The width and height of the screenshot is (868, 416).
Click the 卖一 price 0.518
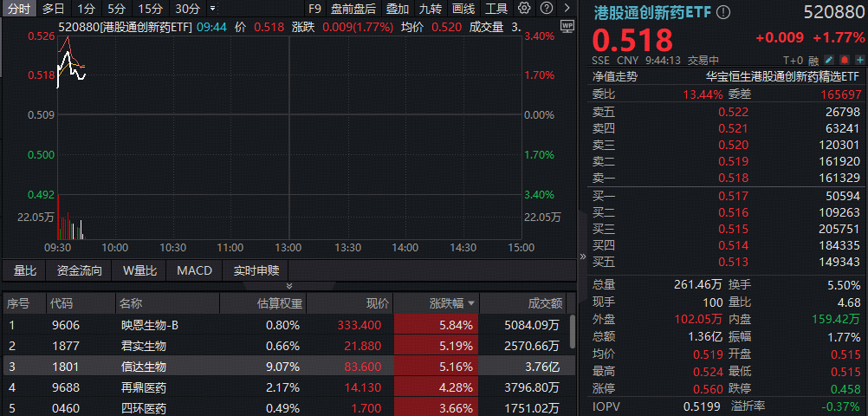[x=734, y=179]
